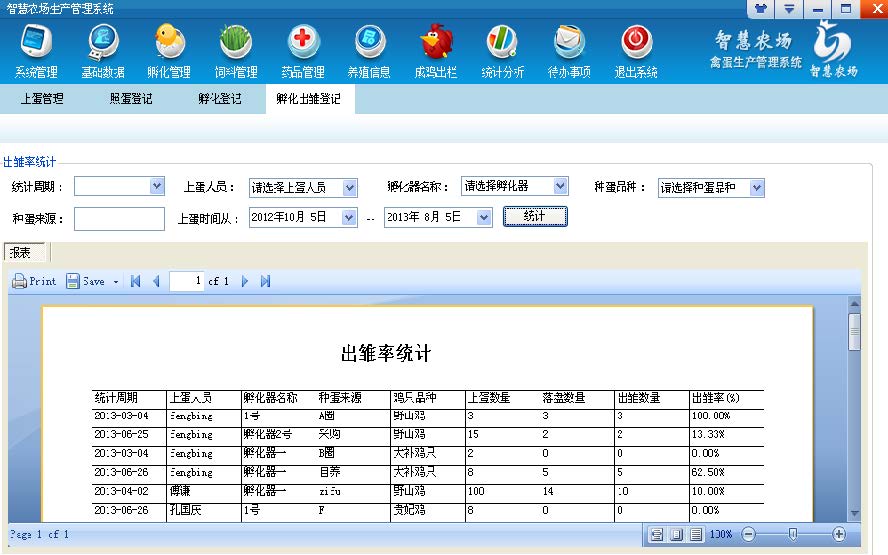Click the 统计 button
Screen dimensions: 888x555
(535, 216)
